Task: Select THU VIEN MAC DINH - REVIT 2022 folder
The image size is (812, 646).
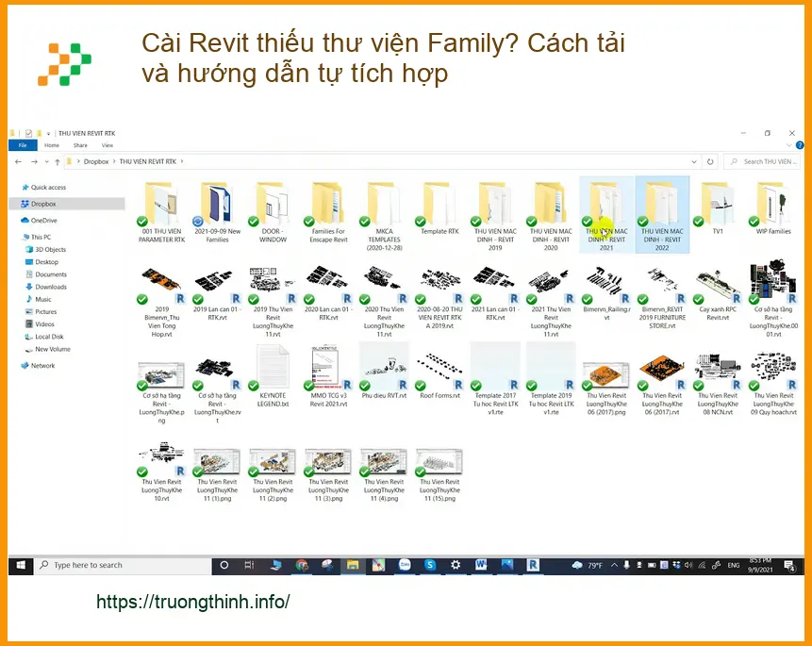Action: click(662, 216)
